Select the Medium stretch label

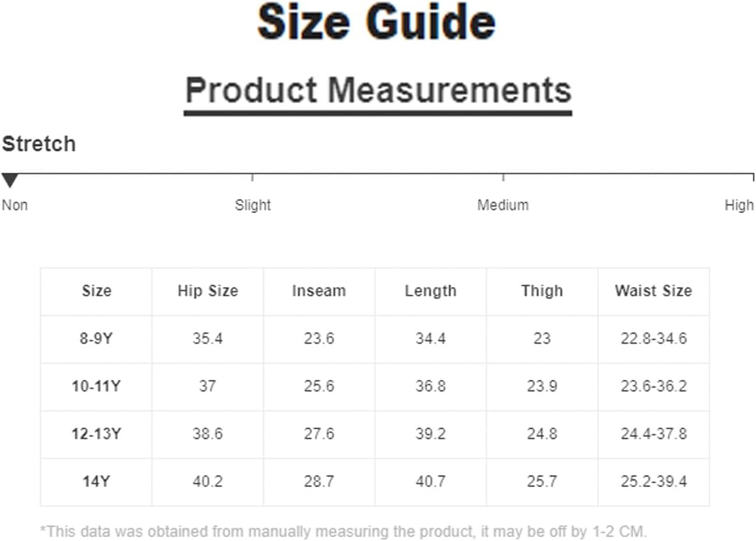[503, 205]
